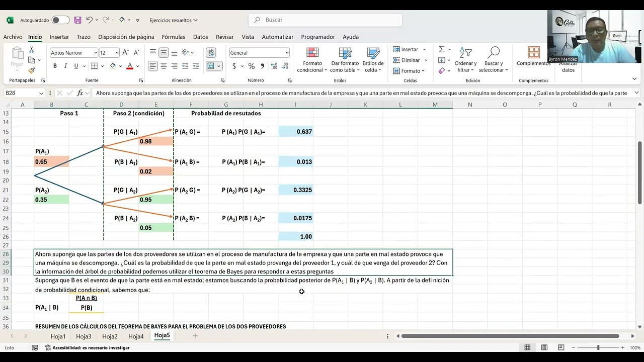Toggle Underline formatting
The height and width of the screenshot is (362, 644).
[x=76, y=66]
